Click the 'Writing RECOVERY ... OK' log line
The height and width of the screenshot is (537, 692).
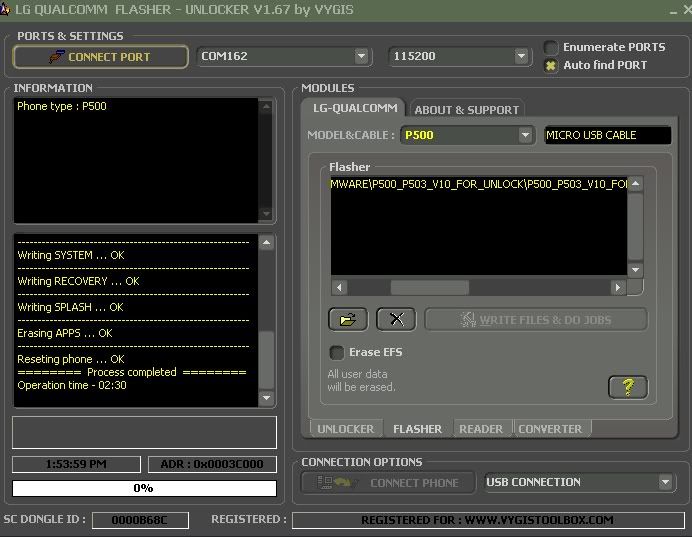coord(79,282)
